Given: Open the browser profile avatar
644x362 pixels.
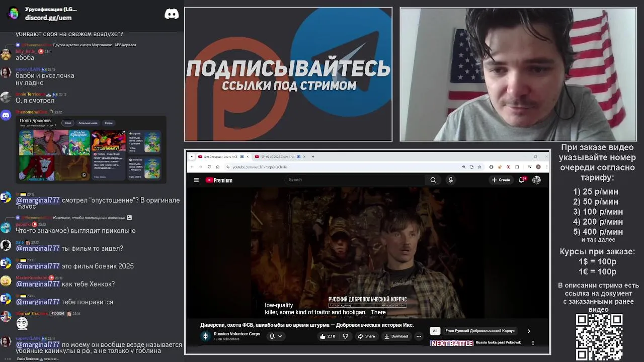Looking at the screenshot, I should 538,167.
